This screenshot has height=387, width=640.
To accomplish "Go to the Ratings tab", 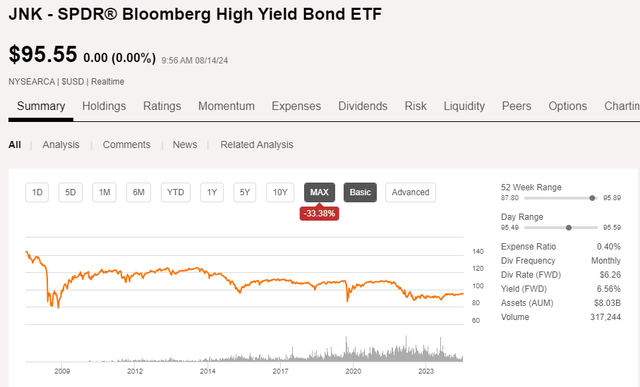I will 162,106.
